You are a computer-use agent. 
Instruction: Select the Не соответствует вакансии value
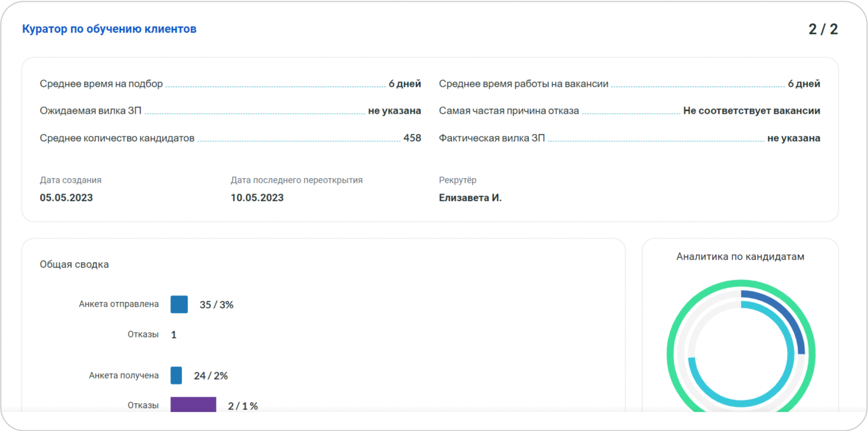point(752,111)
